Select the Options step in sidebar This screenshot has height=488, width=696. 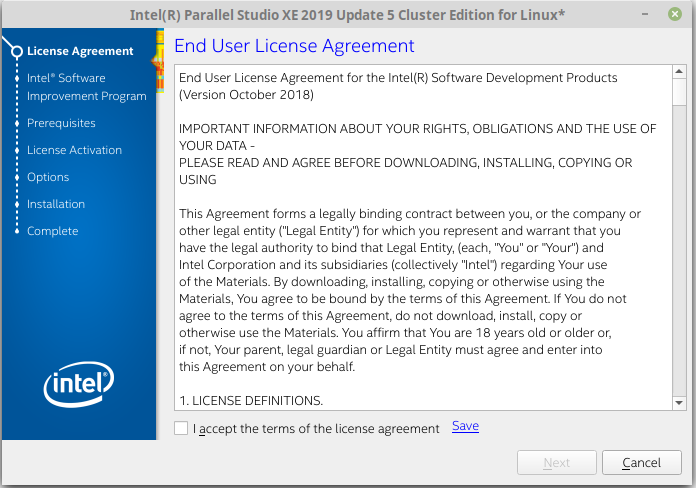point(48,177)
